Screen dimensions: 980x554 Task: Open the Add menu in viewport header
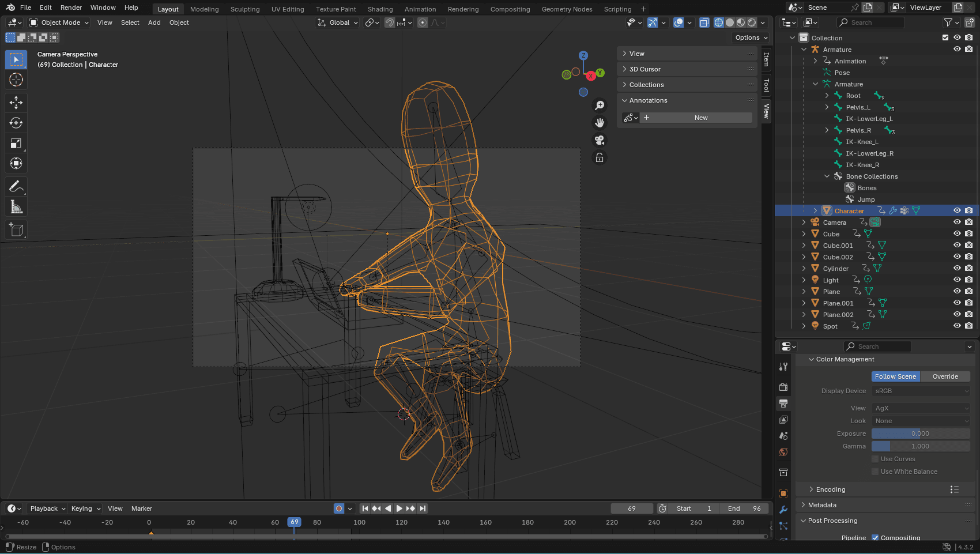point(154,22)
